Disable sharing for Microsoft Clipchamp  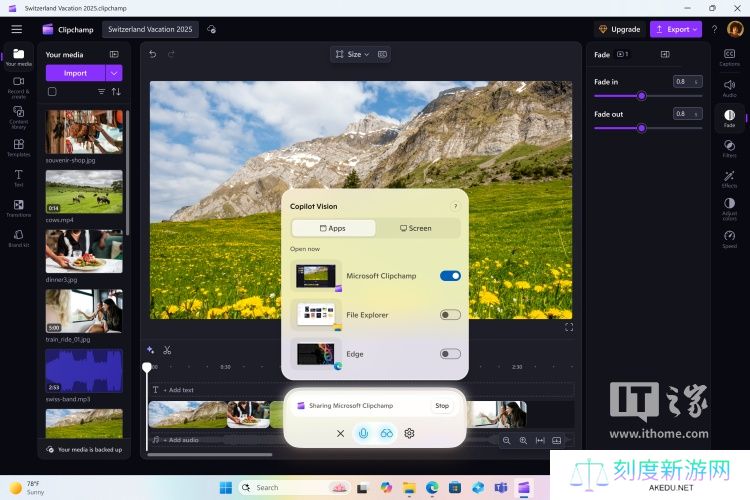point(450,276)
